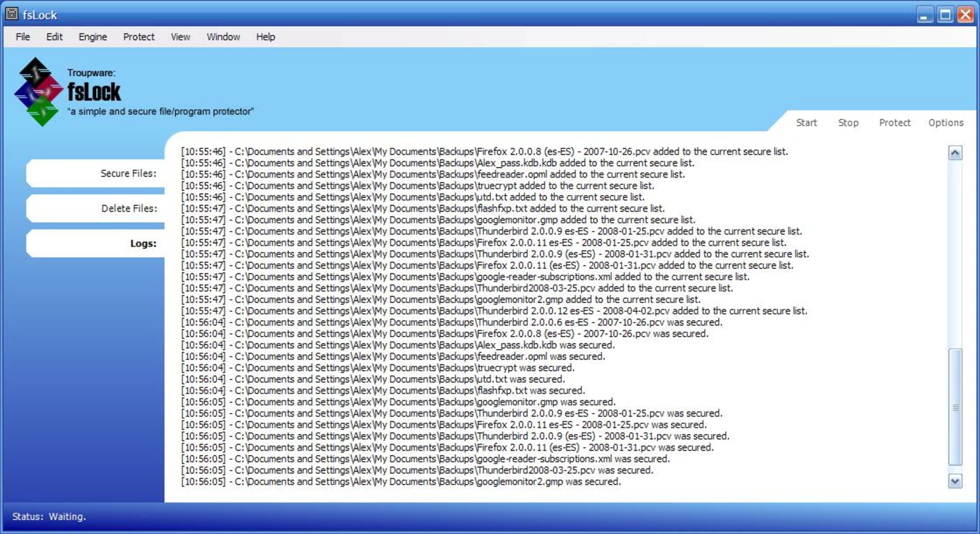
Task: Select the truecrypt was secured line
Action: (x=378, y=368)
